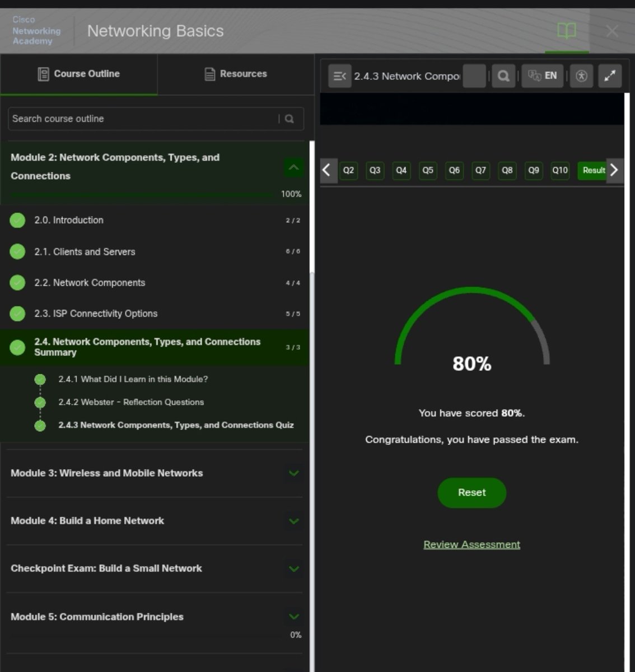Focus the Search course outline field
635x672 pixels.
pyautogui.click(x=144, y=119)
